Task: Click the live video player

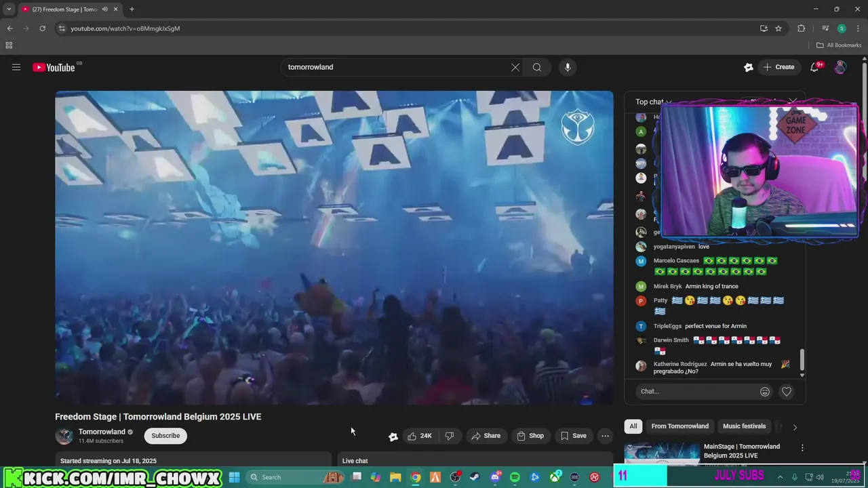Action: 334,247
